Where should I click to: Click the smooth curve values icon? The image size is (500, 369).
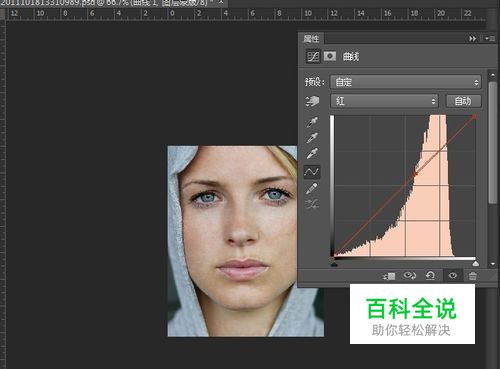click(x=312, y=204)
